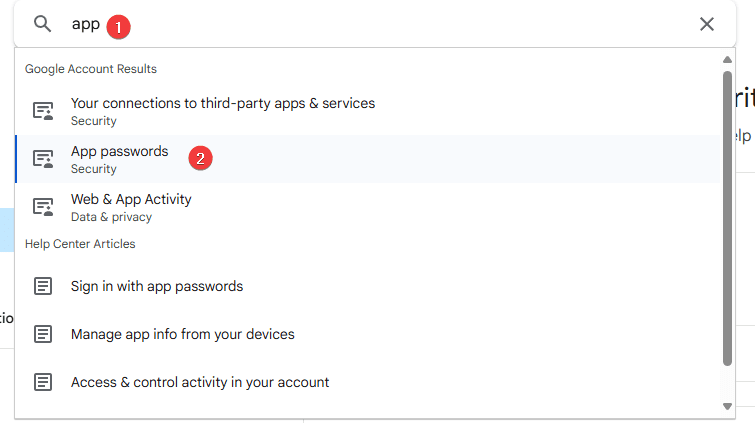Click the results list scrollbar thumb
The image size is (755, 423).
[727, 215]
